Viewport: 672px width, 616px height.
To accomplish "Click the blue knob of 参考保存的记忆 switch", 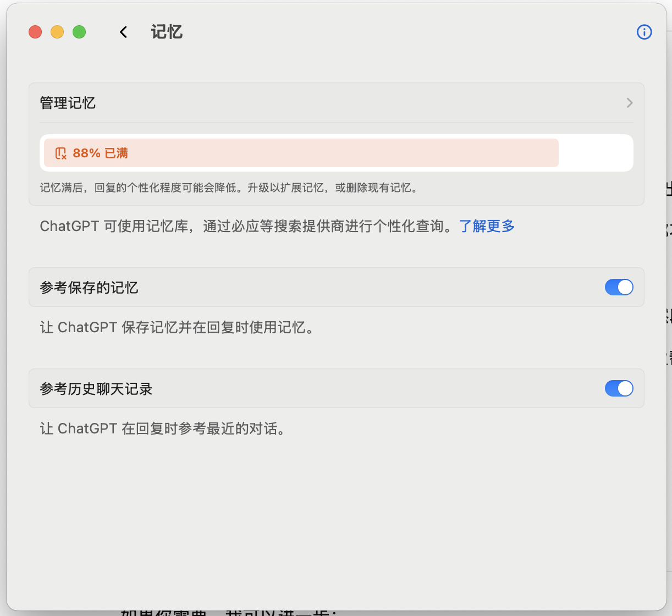I will click(625, 287).
